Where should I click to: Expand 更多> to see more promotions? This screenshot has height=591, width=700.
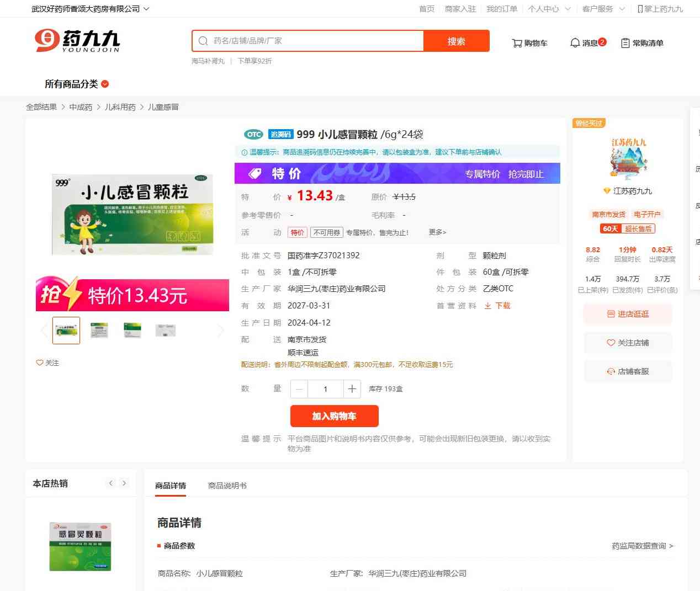coord(437,232)
